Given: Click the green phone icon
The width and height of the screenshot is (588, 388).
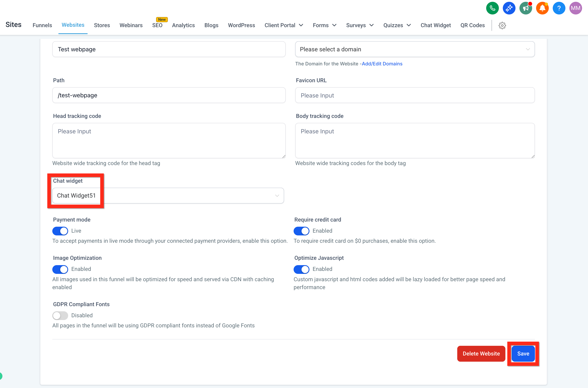Looking at the screenshot, I should 492,8.
